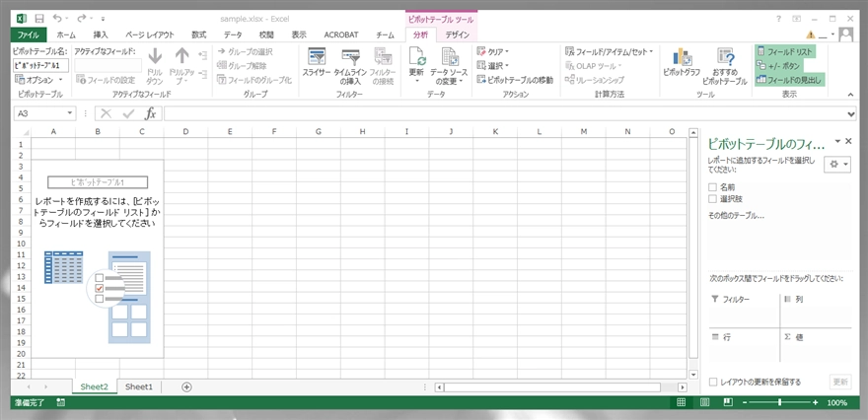868x420 pixels.
Task: Click the horizontal scrollbar right arrow
Action: (x=683, y=387)
